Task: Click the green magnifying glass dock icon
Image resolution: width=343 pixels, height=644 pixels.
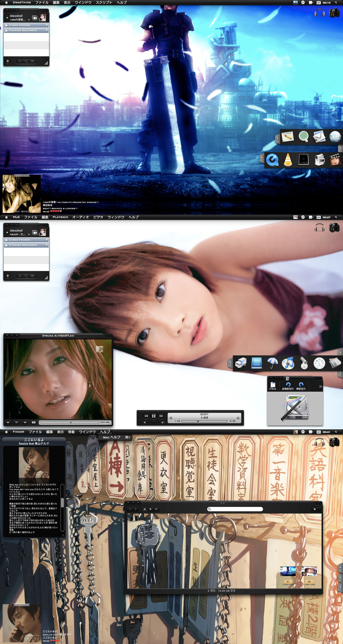Action: pyautogui.click(x=303, y=136)
